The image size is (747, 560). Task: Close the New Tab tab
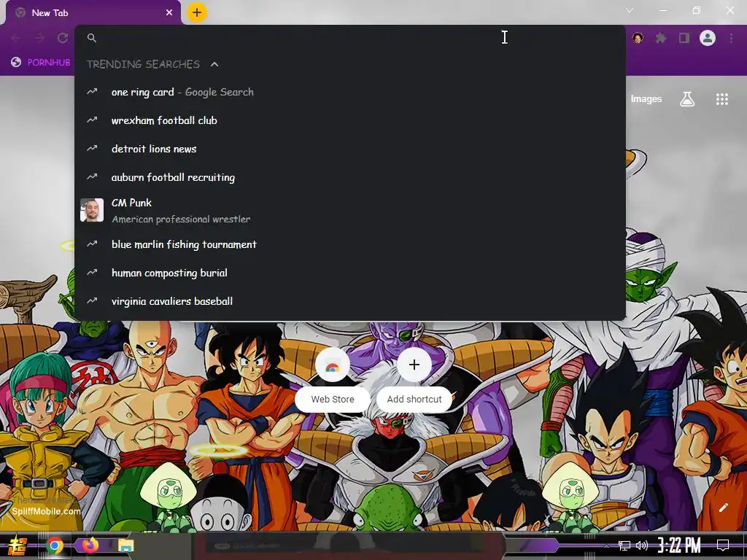pyautogui.click(x=169, y=12)
